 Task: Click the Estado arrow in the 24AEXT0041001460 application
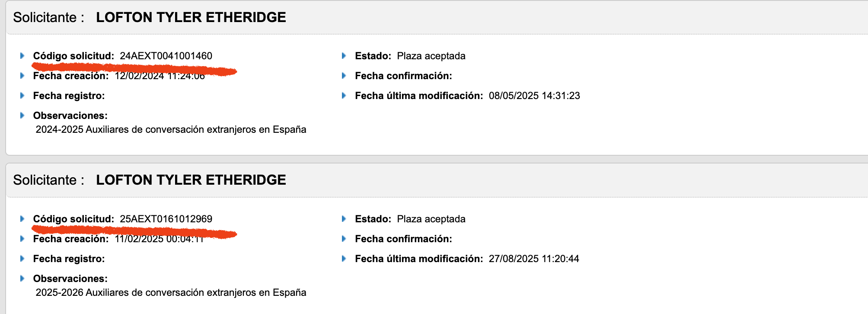click(344, 56)
